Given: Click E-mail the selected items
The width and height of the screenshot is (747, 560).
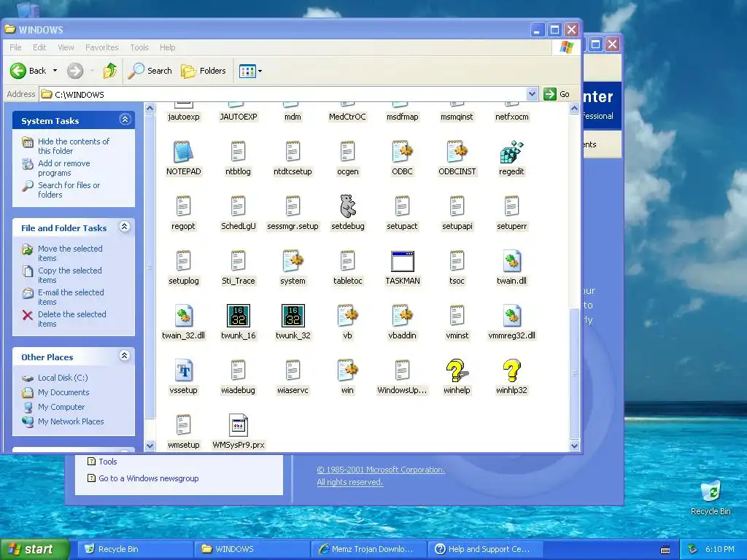Looking at the screenshot, I should coord(71,297).
